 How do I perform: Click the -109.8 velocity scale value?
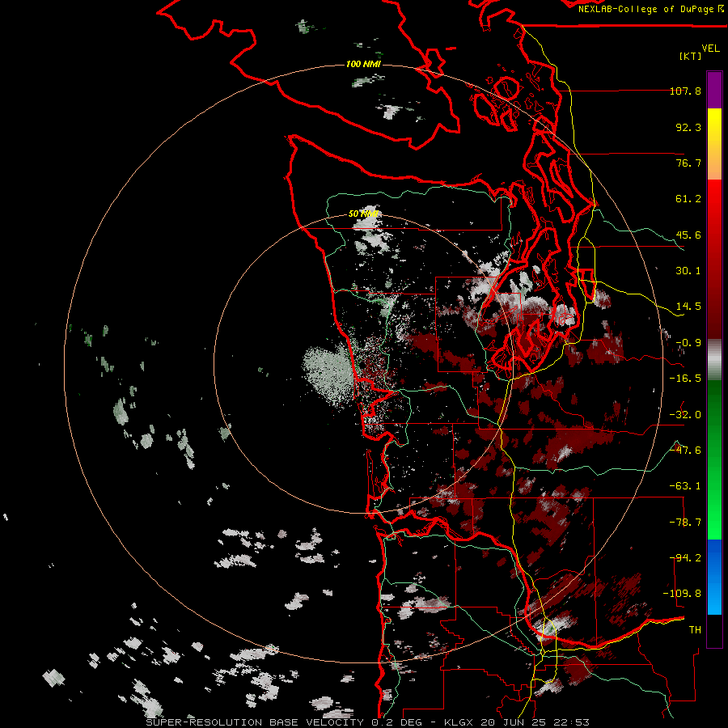point(682,594)
